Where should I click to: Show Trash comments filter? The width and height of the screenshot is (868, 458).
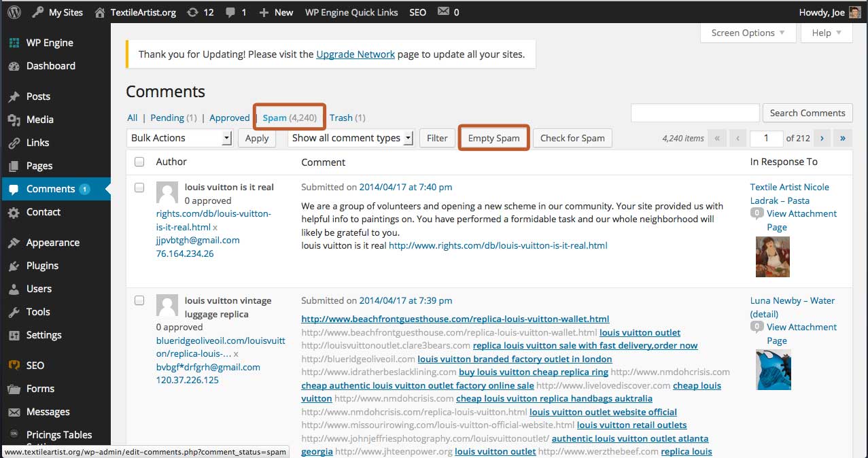[x=347, y=118]
